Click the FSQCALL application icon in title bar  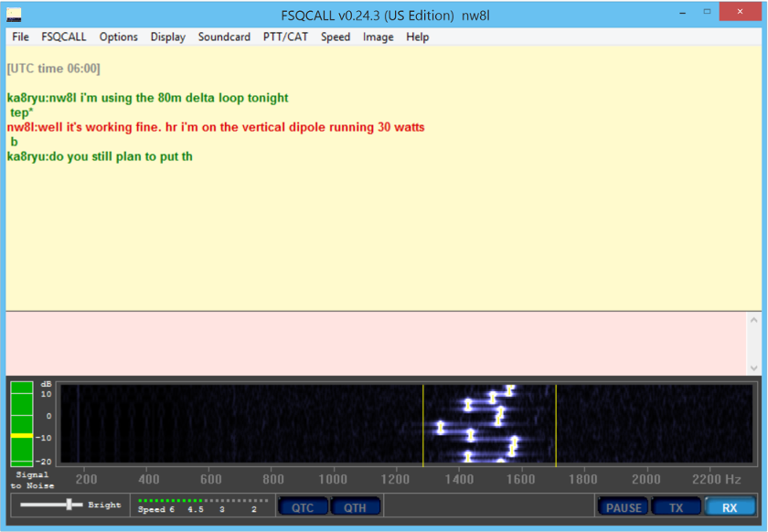click(x=14, y=16)
